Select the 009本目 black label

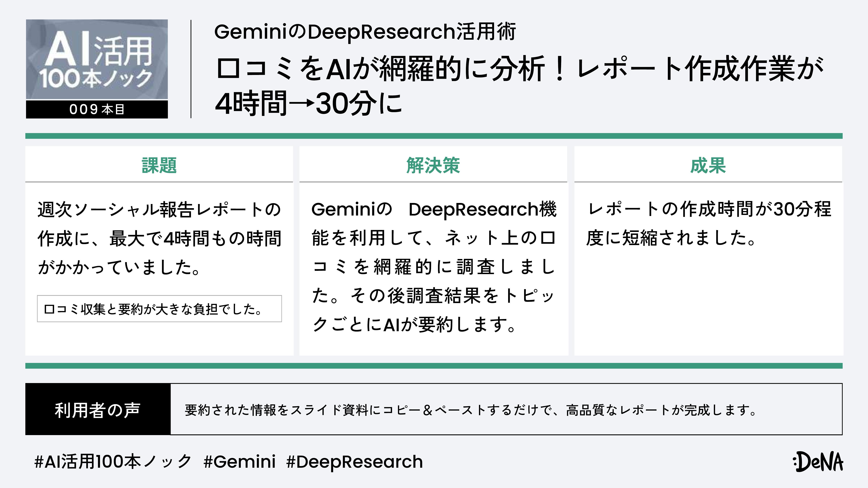point(97,109)
